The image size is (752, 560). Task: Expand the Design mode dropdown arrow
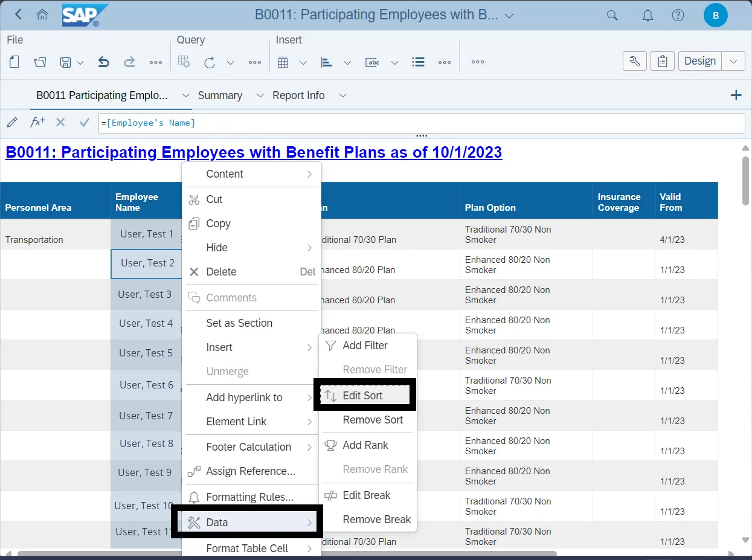click(733, 61)
